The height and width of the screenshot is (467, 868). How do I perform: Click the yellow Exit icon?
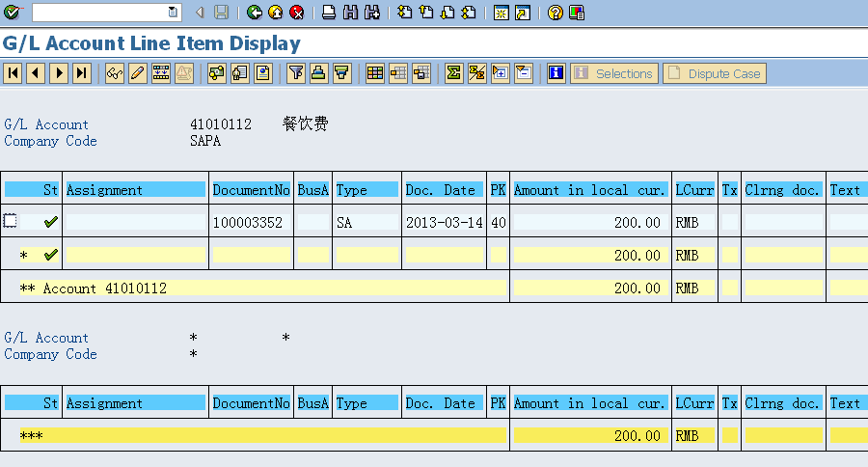click(x=275, y=13)
